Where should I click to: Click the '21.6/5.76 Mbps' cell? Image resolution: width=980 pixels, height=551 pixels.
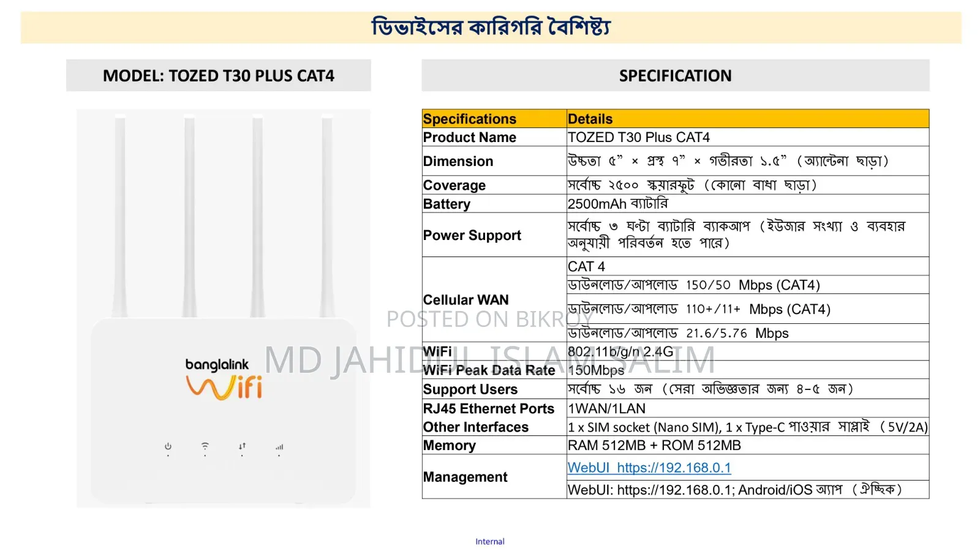pos(748,333)
